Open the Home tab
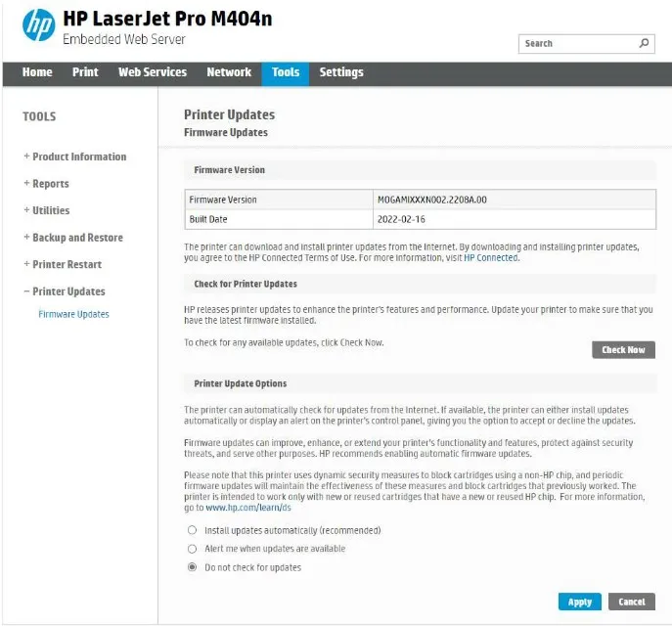The image size is (672, 626). click(37, 72)
